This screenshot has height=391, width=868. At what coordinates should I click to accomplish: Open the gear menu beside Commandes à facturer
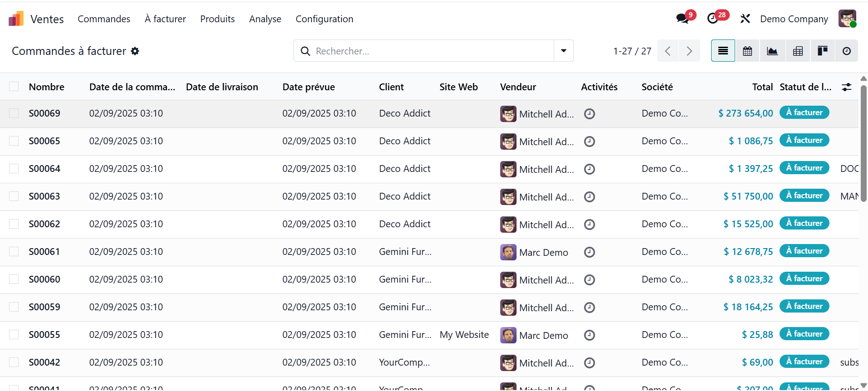(135, 51)
